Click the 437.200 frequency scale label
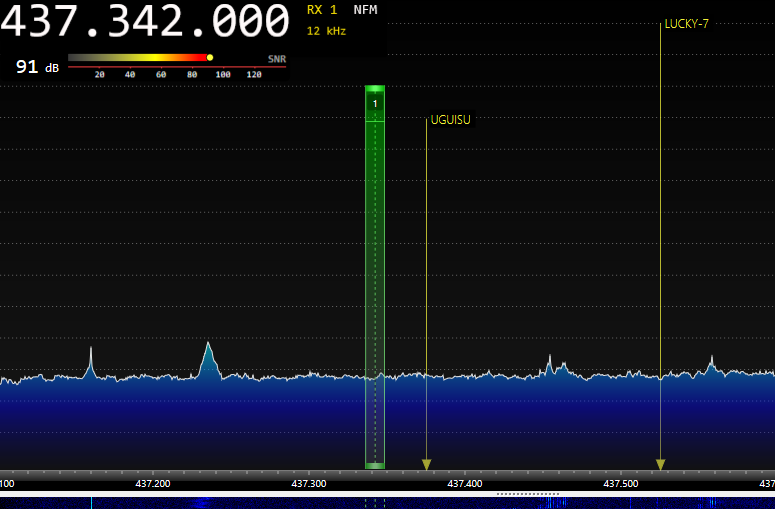Image resolution: width=775 pixels, height=509 pixels. tap(153, 483)
